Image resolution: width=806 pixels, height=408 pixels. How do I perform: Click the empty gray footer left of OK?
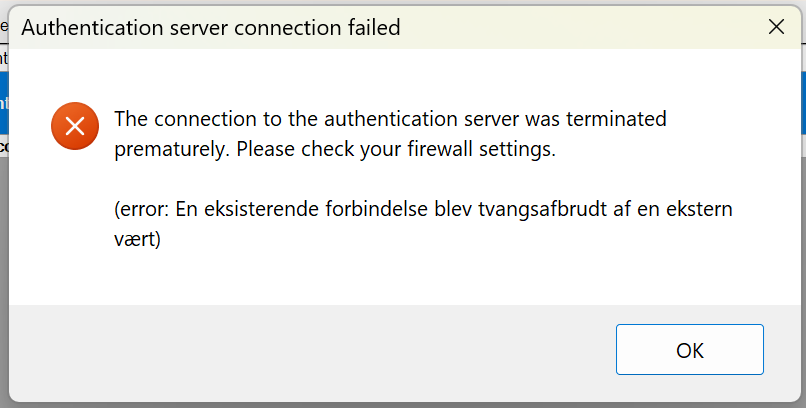click(x=300, y=350)
